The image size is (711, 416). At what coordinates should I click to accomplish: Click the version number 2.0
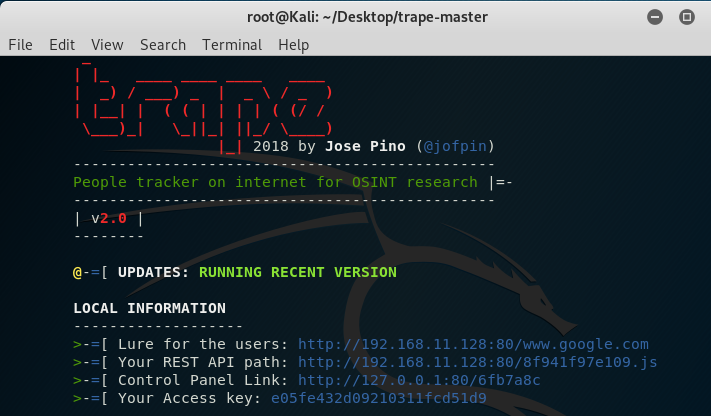113,218
